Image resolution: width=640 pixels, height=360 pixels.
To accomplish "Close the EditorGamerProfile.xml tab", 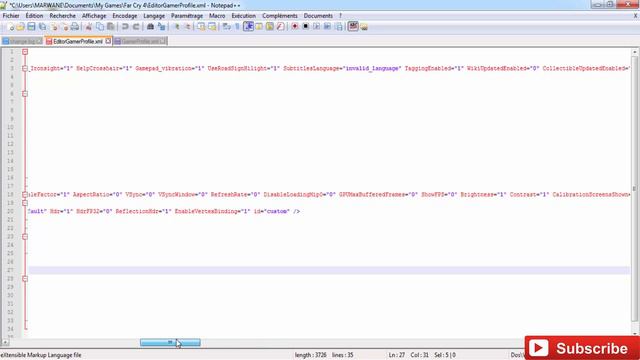I will coord(108,41).
